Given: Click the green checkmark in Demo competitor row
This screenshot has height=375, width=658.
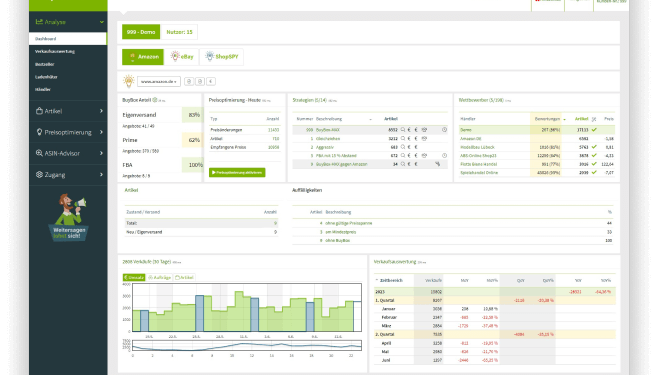Looking at the screenshot, I should pos(594,130).
